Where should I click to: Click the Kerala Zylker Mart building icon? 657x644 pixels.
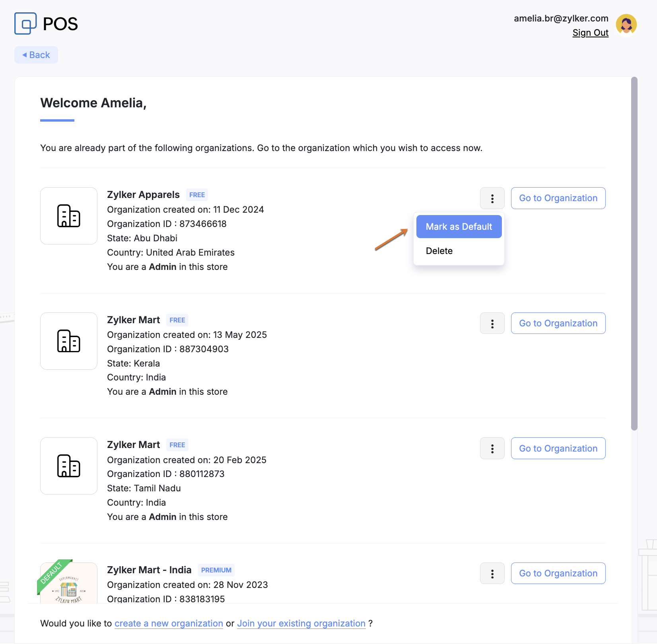69,341
